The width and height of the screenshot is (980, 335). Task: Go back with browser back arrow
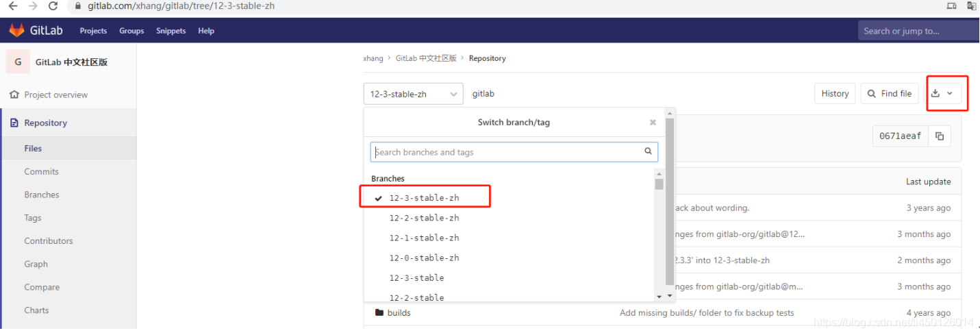point(12,6)
